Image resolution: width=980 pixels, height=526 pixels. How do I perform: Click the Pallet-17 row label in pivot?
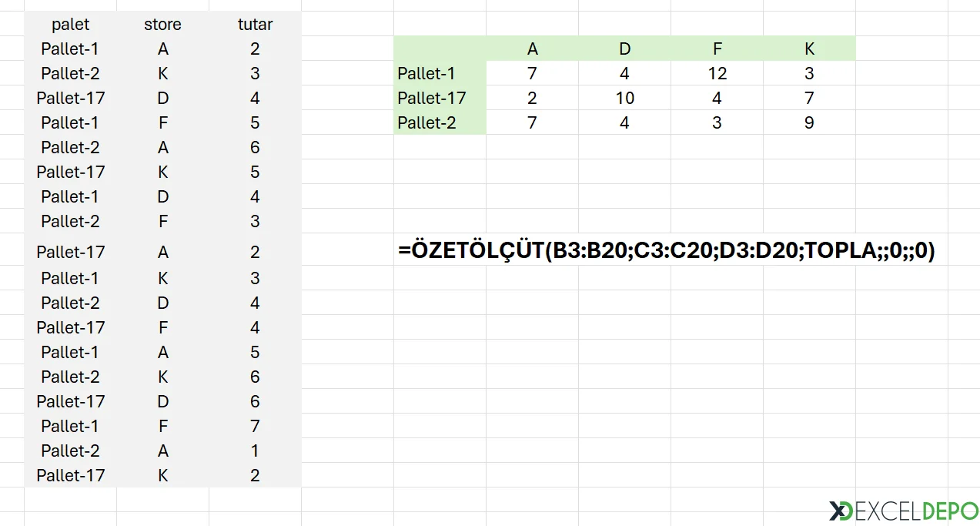440,98
